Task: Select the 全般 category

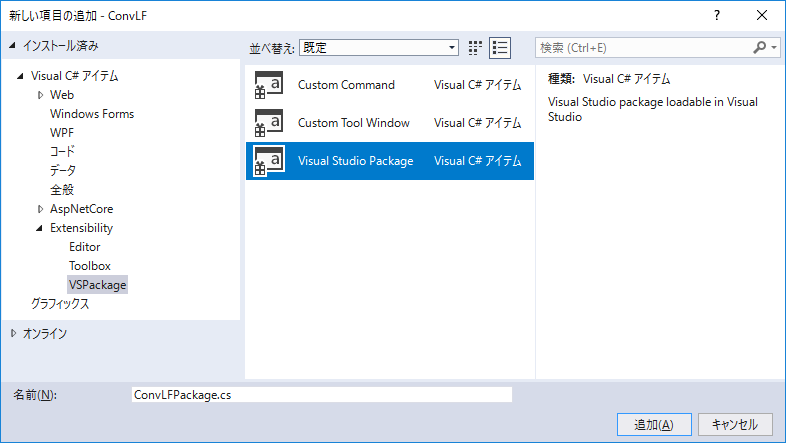Action: pos(62,190)
